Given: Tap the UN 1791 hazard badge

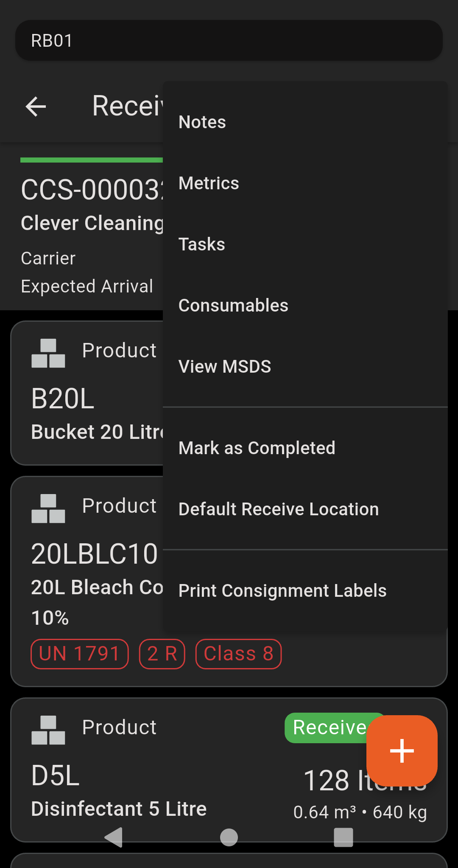Looking at the screenshot, I should (x=79, y=654).
